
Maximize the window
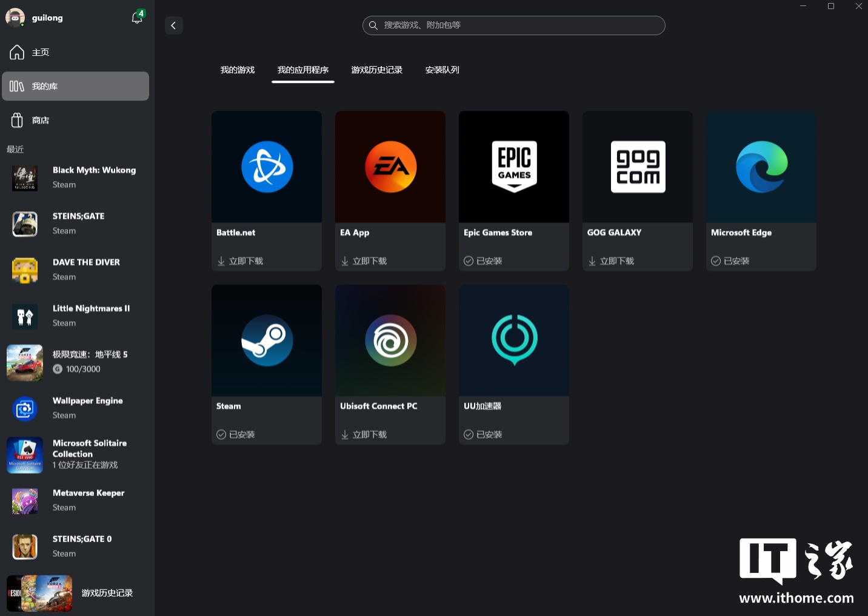831,6
